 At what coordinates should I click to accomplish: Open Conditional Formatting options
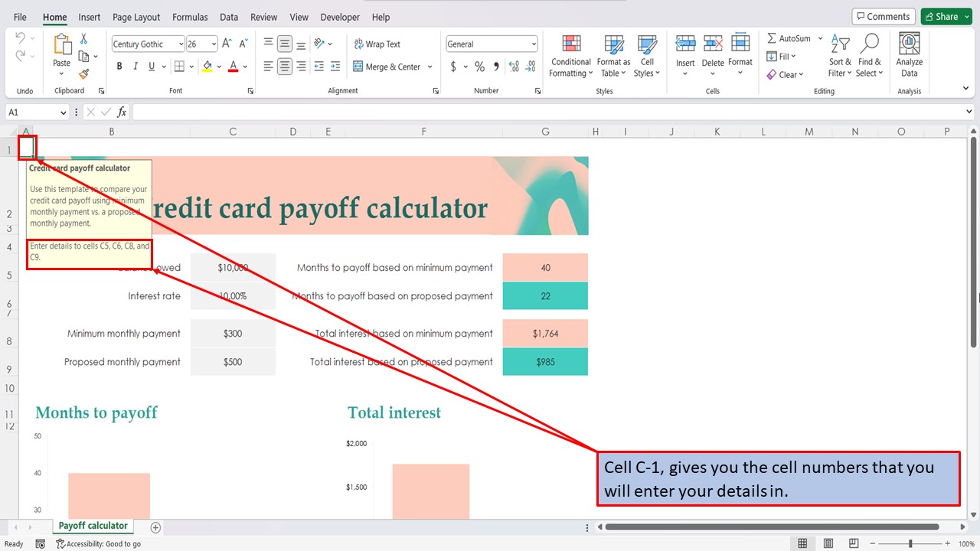point(570,55)
